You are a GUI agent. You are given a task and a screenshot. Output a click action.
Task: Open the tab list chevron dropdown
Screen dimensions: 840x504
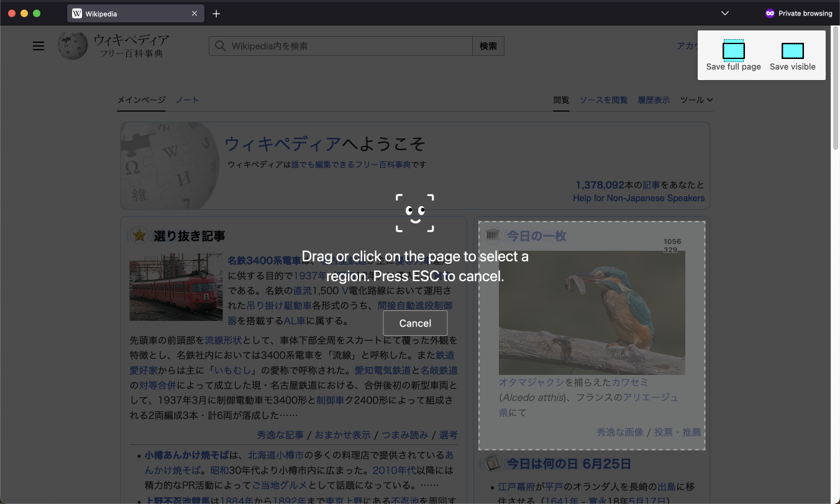[725, 13]
